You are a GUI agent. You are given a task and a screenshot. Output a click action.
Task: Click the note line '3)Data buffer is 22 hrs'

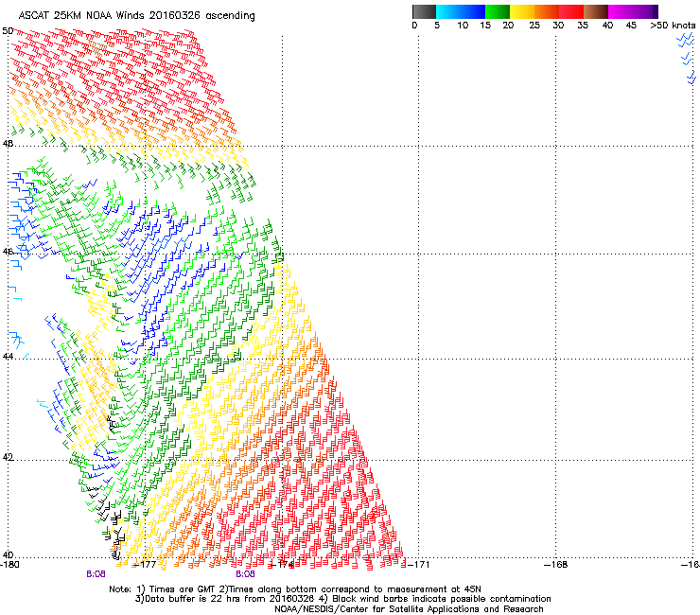pos(342,599)
